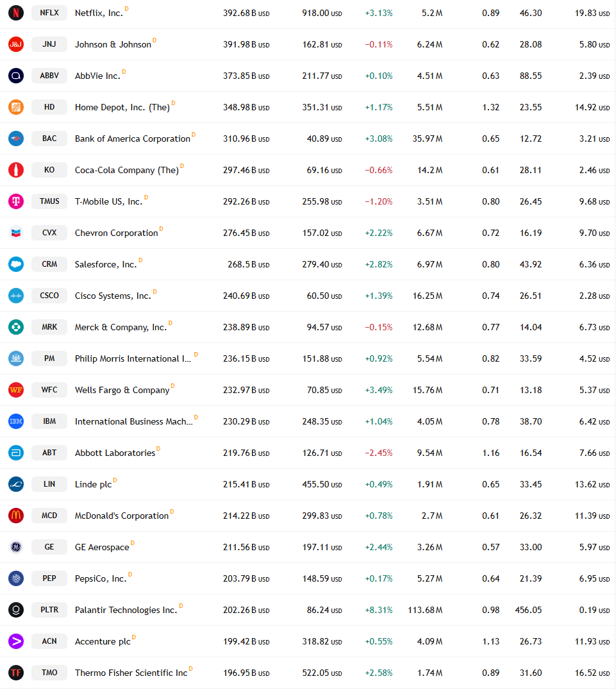Click Salesforce market cap 268.5 B
Screen dimensions: 616x690
tap(249, 264)
